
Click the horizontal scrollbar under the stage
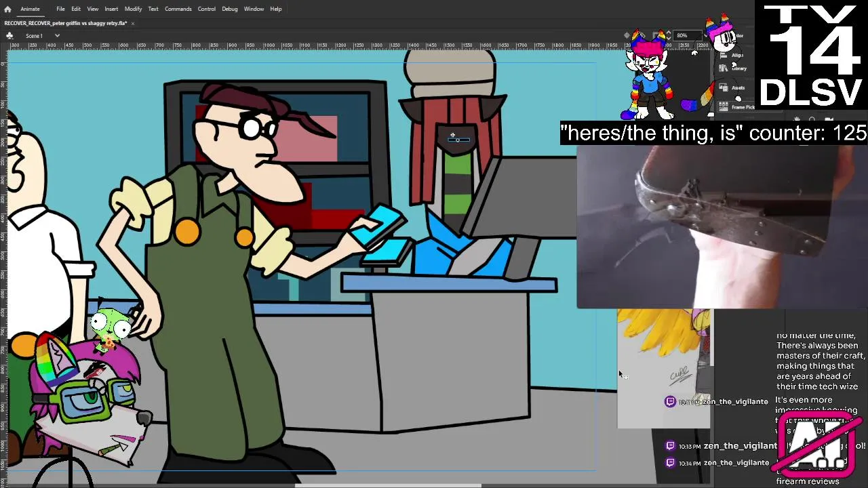[388, 485]
